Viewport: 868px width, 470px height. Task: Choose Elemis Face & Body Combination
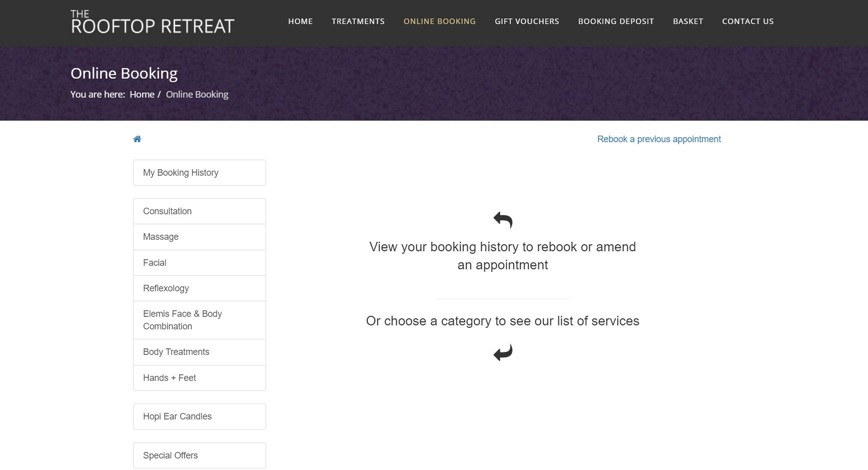pyautogui.click(x=199, y=320)
